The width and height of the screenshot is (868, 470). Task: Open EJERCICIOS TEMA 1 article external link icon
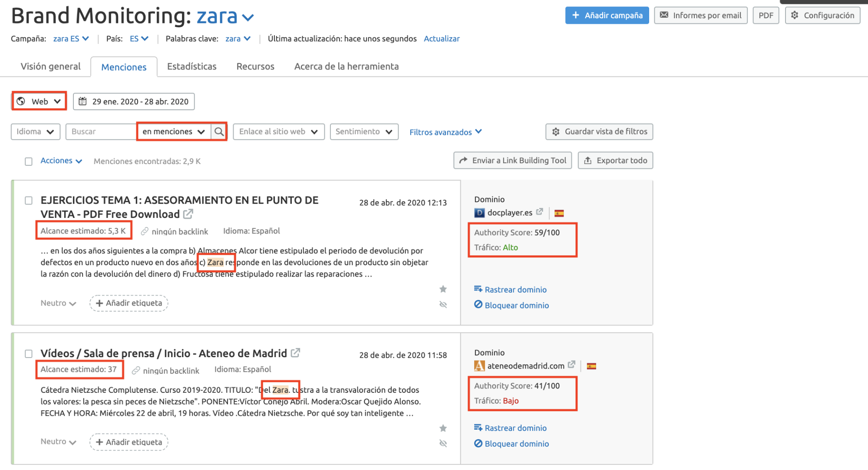(x=188, y=214)
